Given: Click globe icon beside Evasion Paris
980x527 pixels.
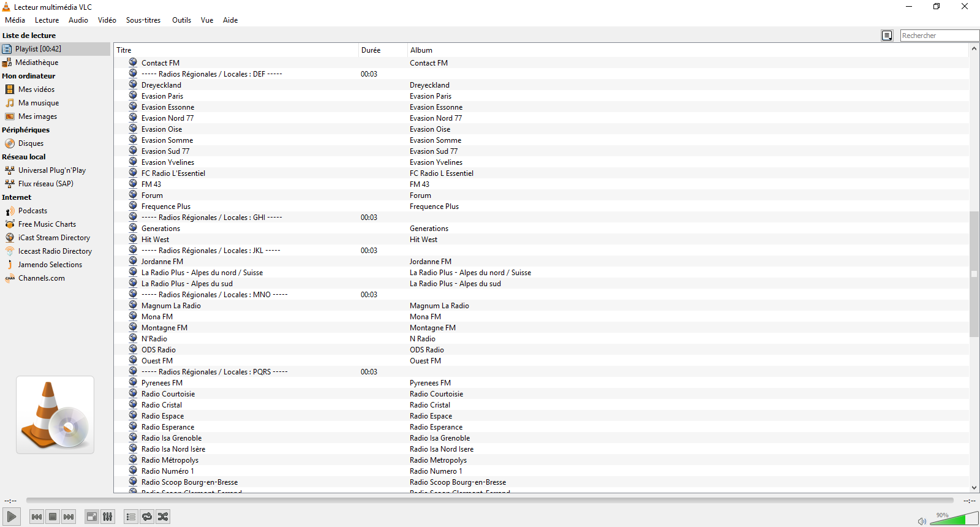Looking at the screenshot, I should point(133,95).
